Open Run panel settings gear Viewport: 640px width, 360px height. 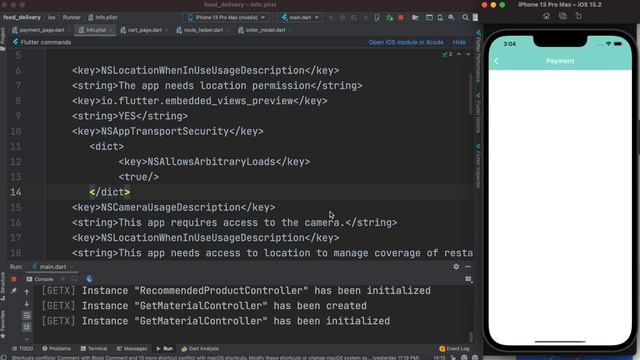(x=456, y=267)
